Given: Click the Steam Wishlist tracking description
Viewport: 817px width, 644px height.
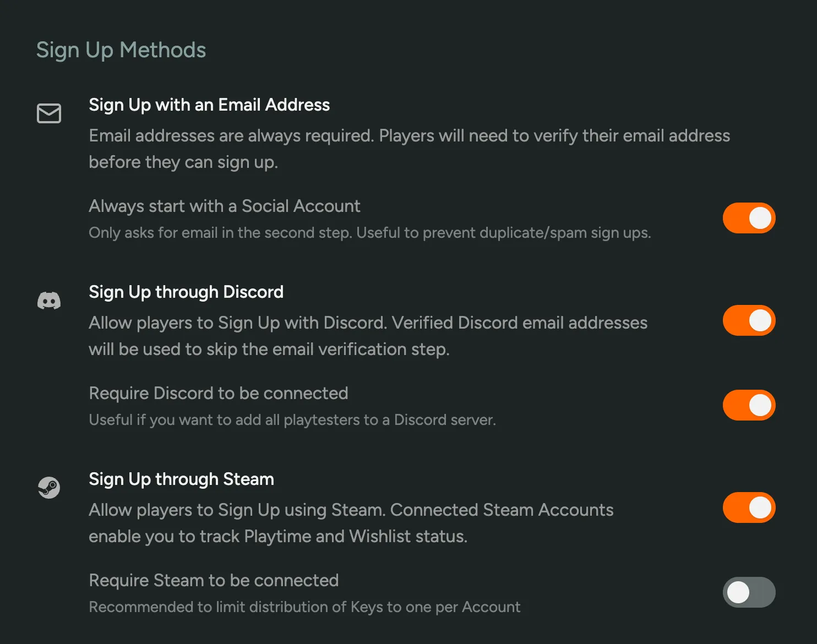Looking at the screenshot, I should coord(351,523).
